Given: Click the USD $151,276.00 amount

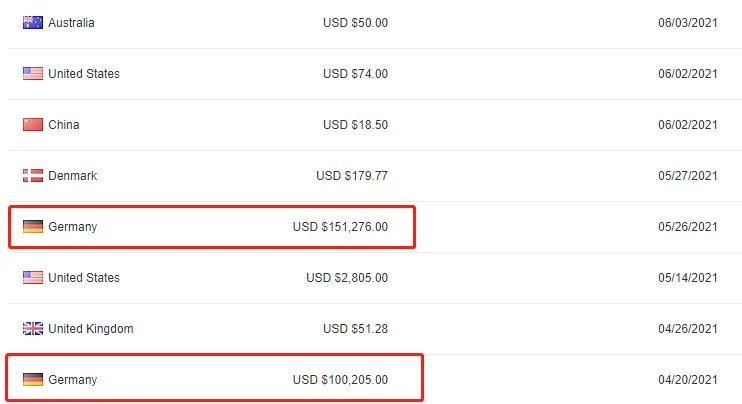Looking at the screenshot, I should click(x=340, y=227).
